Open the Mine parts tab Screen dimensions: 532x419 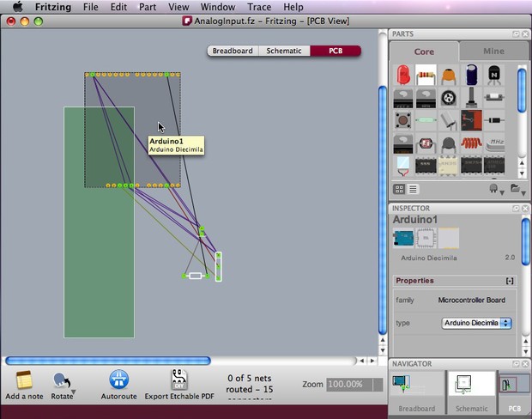pos(493,51)
